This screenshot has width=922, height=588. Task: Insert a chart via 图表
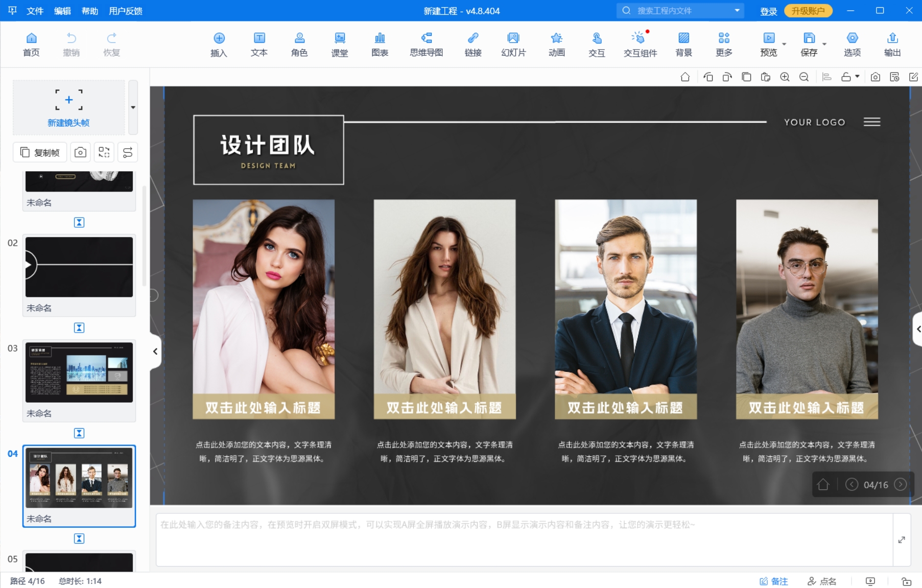click(x=380, y=44)
